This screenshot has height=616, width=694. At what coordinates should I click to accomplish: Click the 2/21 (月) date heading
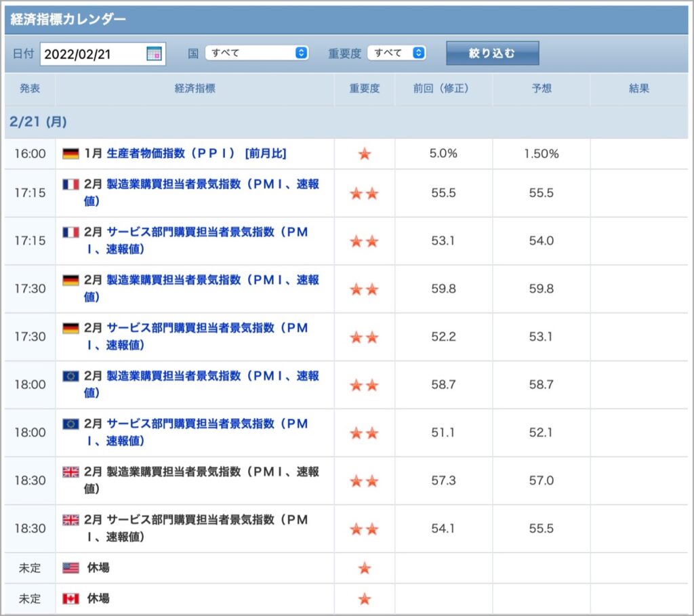click(38, 122)
